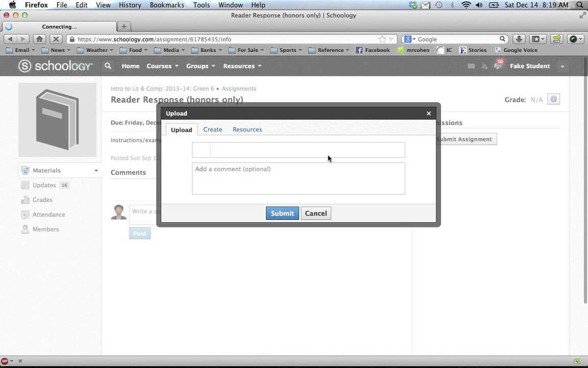Click the grade info icon next to N/A
This screenshot has height=368, width=588.
point(553,99)
